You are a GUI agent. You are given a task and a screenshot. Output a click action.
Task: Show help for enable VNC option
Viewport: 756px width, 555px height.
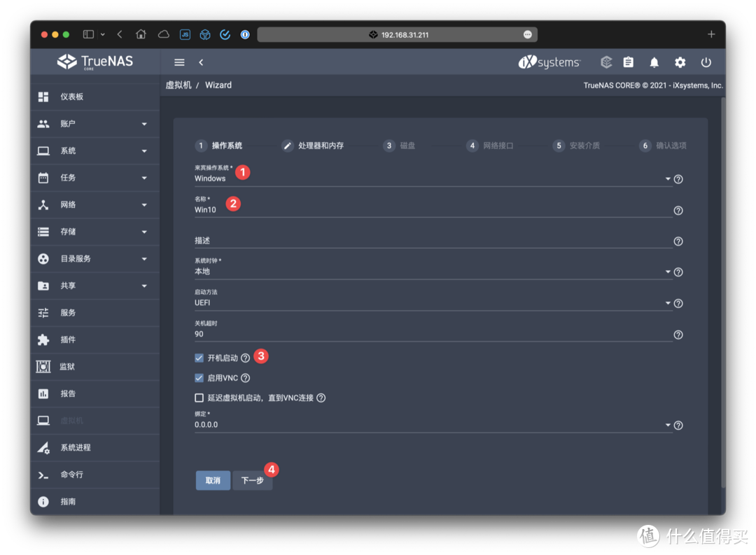246,378
